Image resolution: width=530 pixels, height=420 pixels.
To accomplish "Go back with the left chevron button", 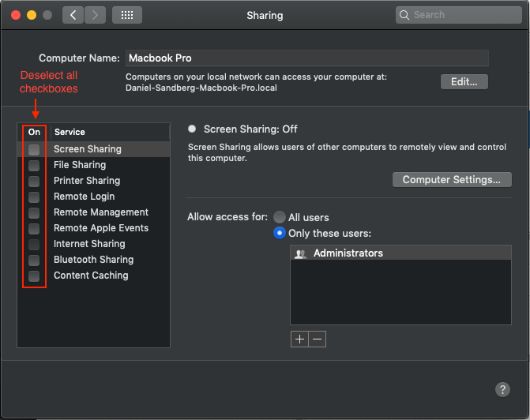I will 73,15.
